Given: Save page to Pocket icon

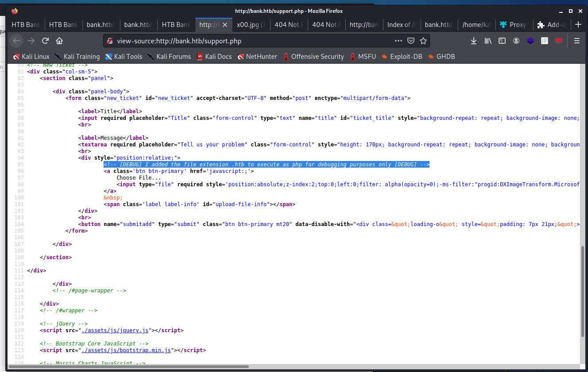Looking at the screenshot, I should 411,41.
